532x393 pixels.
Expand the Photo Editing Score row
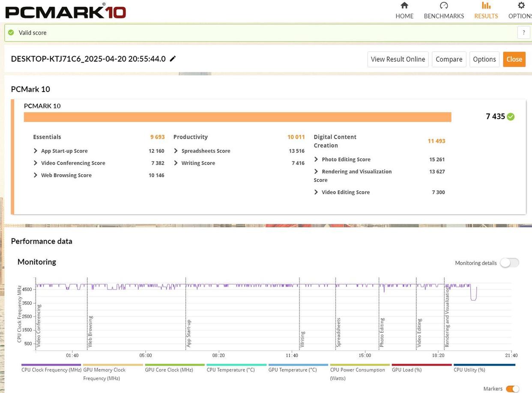click(316, 159)
